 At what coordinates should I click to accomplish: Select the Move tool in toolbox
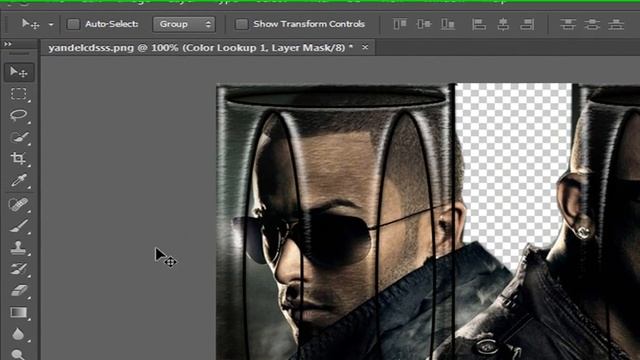[19, 72]
